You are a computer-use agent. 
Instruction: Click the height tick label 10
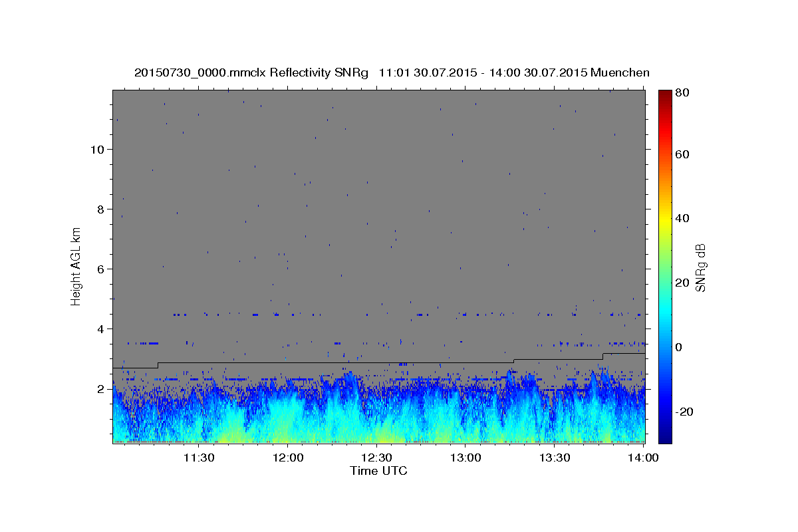point(96,150)
